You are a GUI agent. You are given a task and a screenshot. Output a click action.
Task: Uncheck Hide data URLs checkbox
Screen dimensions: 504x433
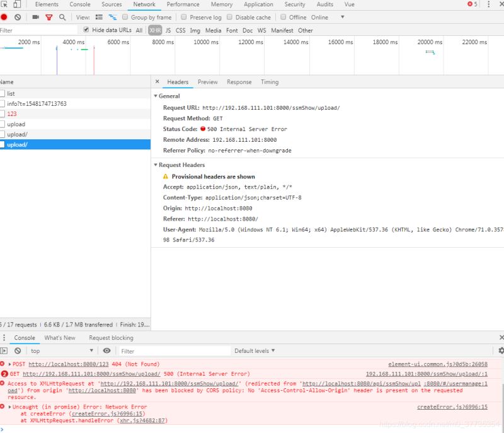pos(86,30)
